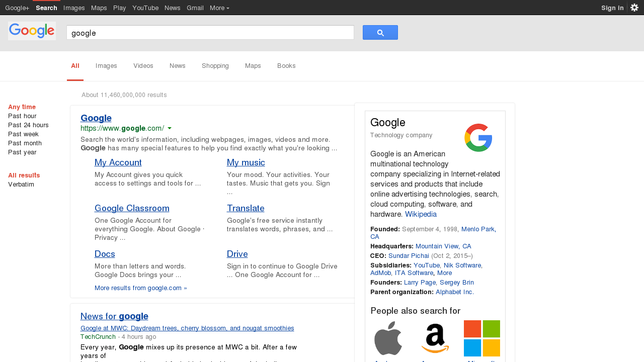Click the Sergey Brin link
Screen dimensions: 644x362
click(457, 283)
